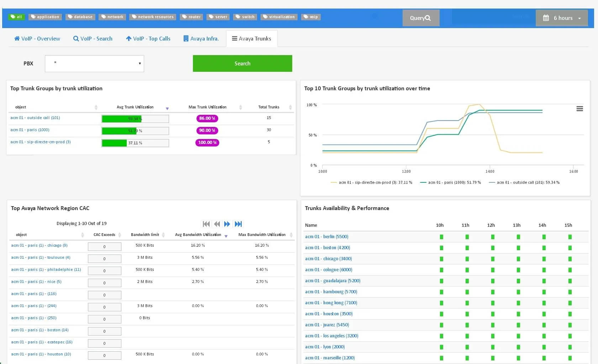Switch to VoIP - Top Calls tab
Viewport: 598px width, 364px height.
[x=148, y=39]
